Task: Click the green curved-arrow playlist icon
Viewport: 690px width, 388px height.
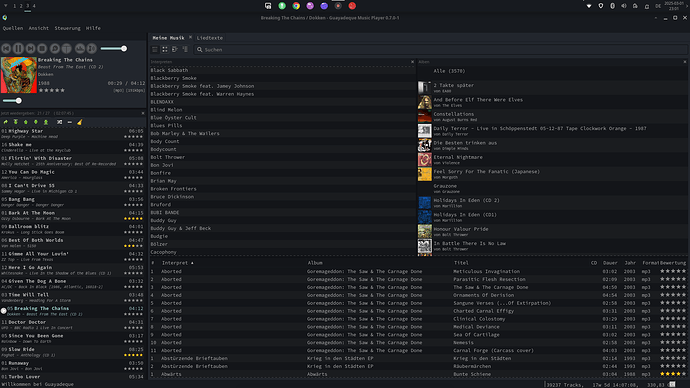Action: tap(6, 122)
